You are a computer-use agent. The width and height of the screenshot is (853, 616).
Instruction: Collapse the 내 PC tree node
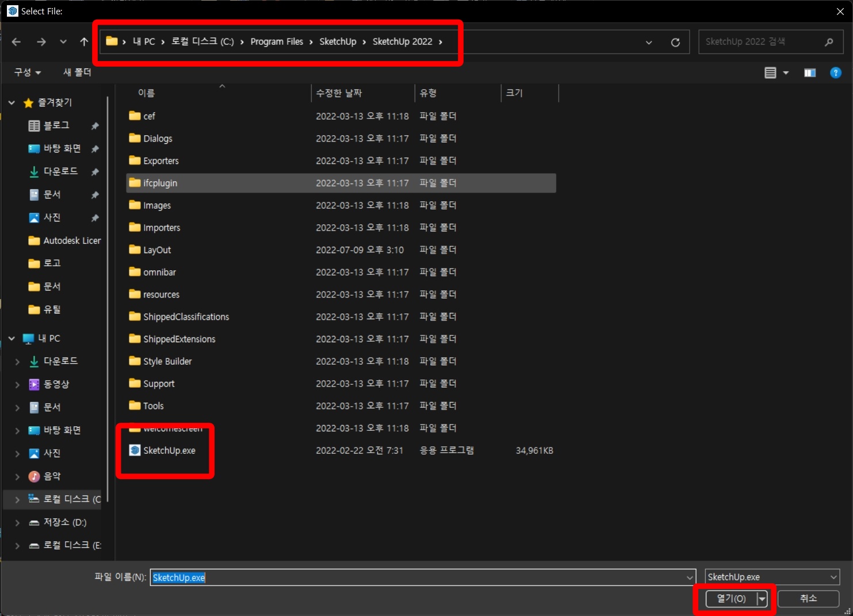[12, 338]
